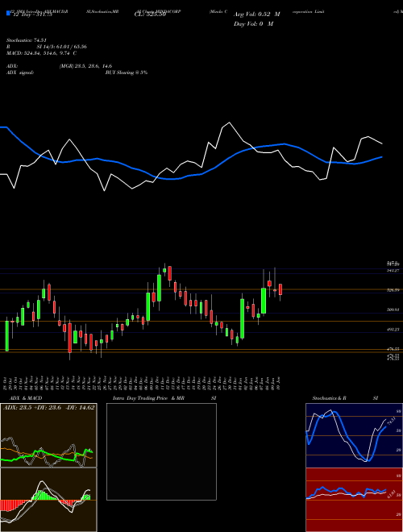Click the 'SI 14/3: 61.01 / 65.56' value

click(x=62, y=47)
